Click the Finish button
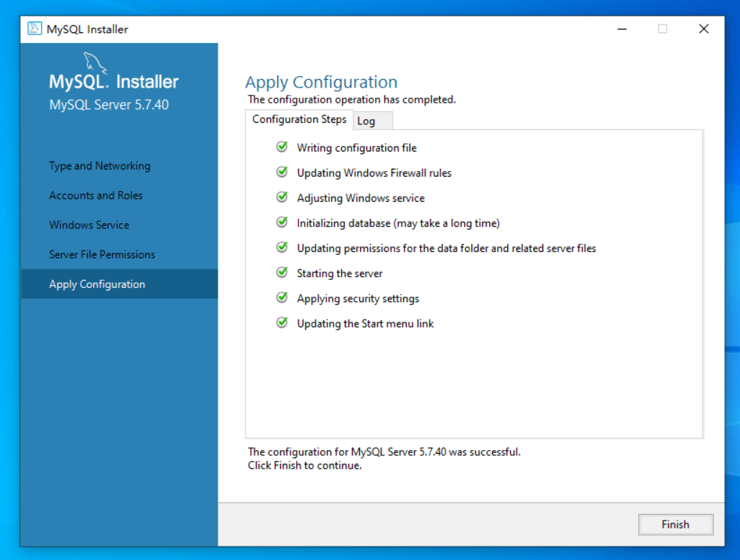Viewport: 740px width, 560px height. 675,524
